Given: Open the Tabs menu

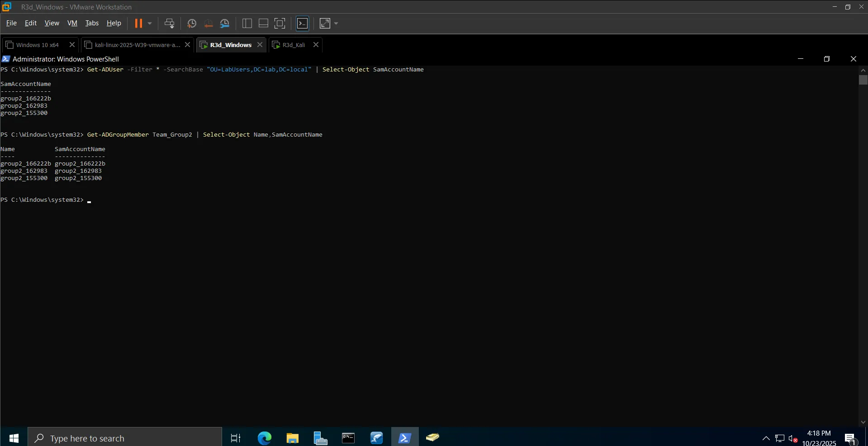Looking at the screenshot, I should 92,23.
